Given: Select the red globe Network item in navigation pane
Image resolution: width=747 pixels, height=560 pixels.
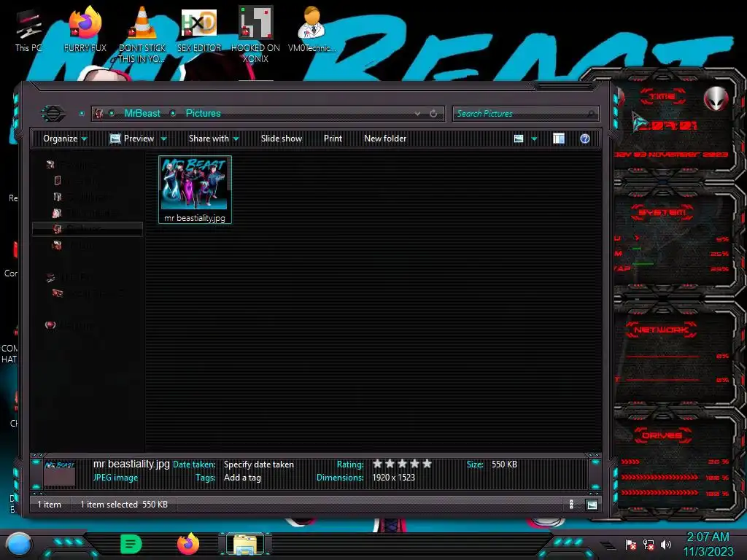Looking at the screenshot, I should pos(69,326).
